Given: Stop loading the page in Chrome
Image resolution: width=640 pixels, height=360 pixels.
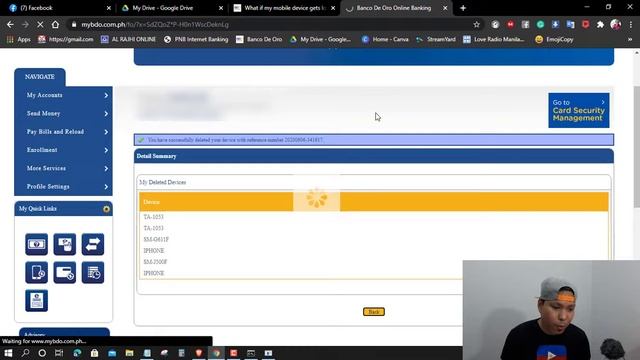Looking at the screenshot, I should [x=40, y=24].
